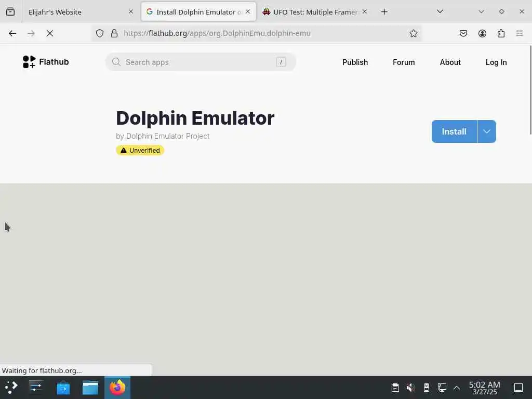Open the clock showing 5:02 AM

[x=485, y=388]
